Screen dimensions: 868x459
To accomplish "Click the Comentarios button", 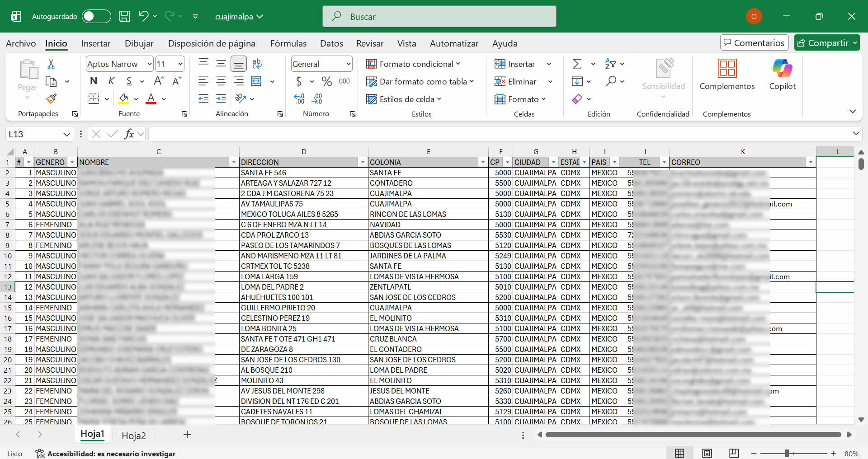I will pos(754,43).
